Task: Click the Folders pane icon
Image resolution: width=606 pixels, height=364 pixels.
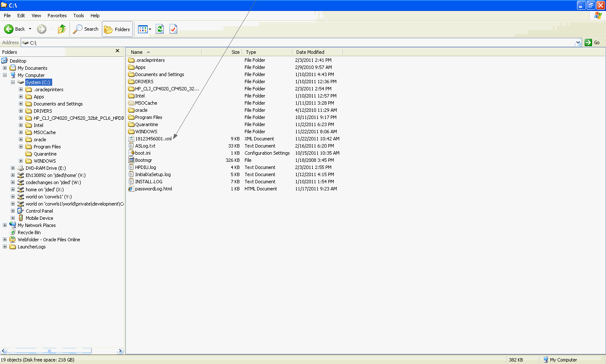Action: pyautogui.click(x=108, y=29)
